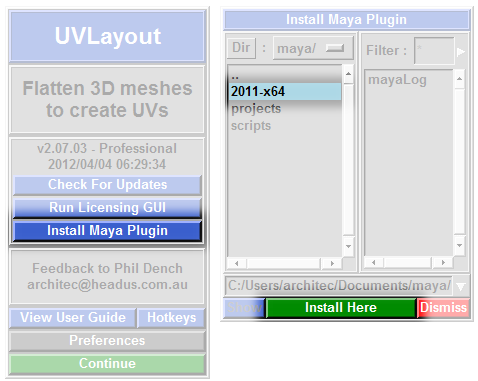Dismiss the Install Maya Plugin dialog

point(443,307)
